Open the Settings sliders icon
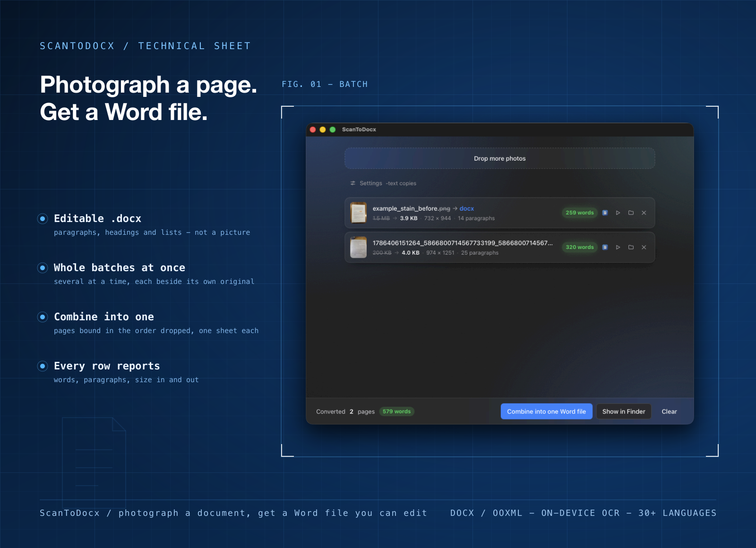Image resolution: width=756 pixels, height=548 pixels. click(353, 183)
